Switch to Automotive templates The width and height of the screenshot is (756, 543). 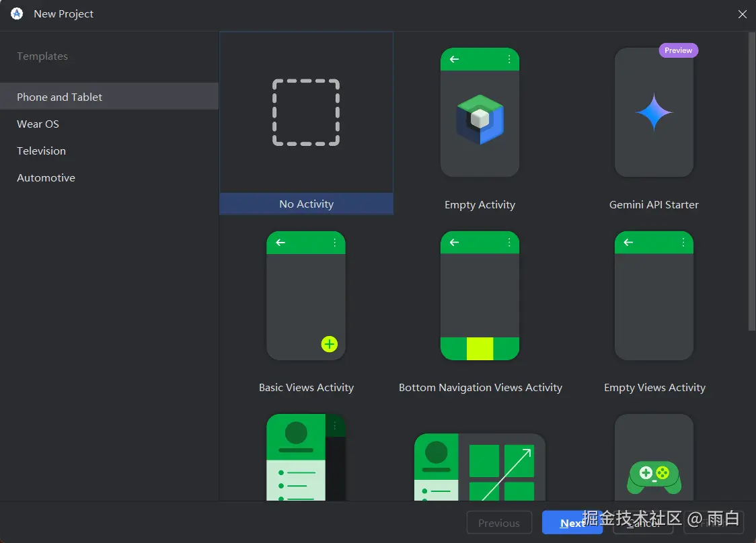point(110,178)
